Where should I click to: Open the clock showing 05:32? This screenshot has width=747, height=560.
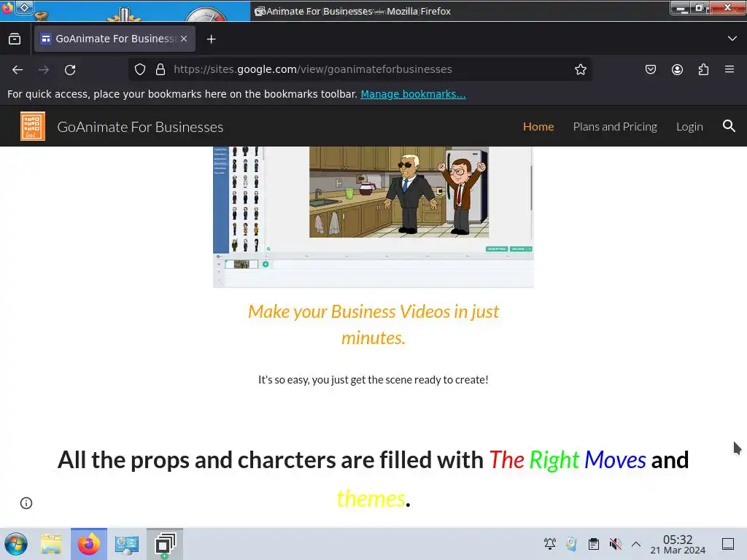(x=678, y=544)
